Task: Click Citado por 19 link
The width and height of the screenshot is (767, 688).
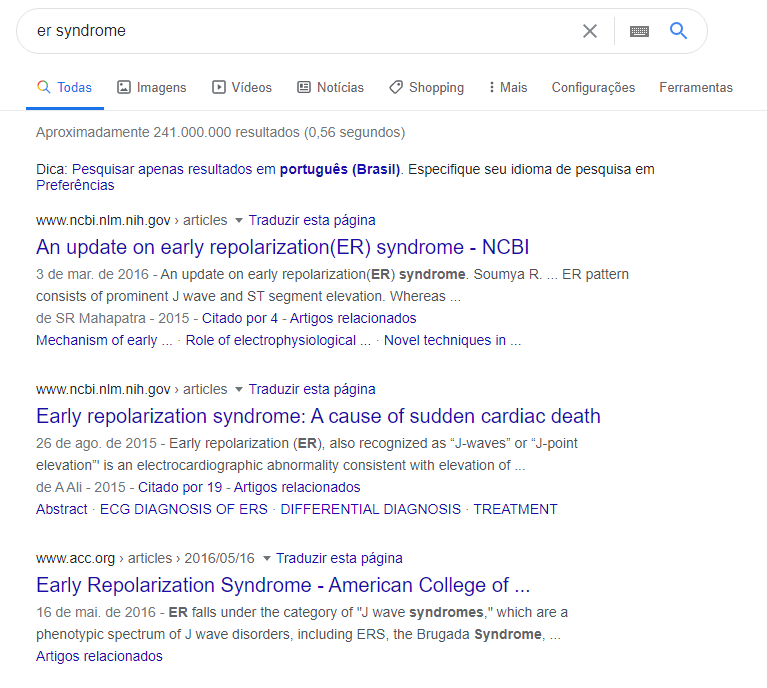Action: pyautogui.click(x=180, y=487)
